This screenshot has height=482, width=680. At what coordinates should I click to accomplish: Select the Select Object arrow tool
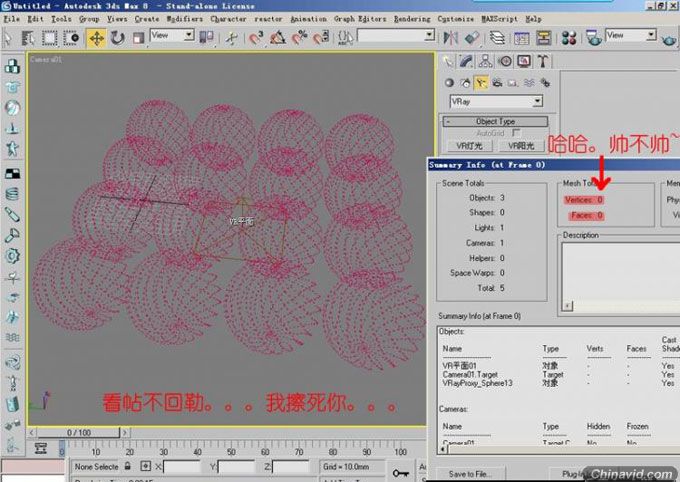click(x=7, y=38)
